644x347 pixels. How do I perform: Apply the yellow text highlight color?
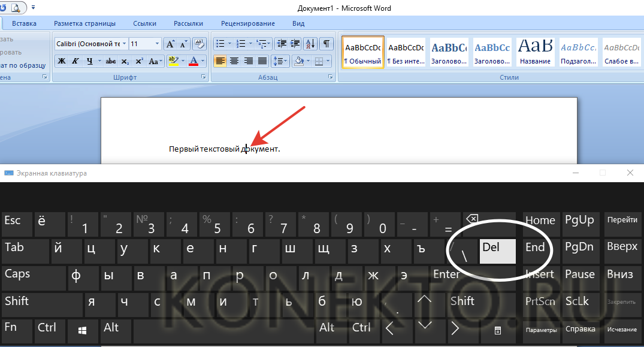click(x=173, y=61)
